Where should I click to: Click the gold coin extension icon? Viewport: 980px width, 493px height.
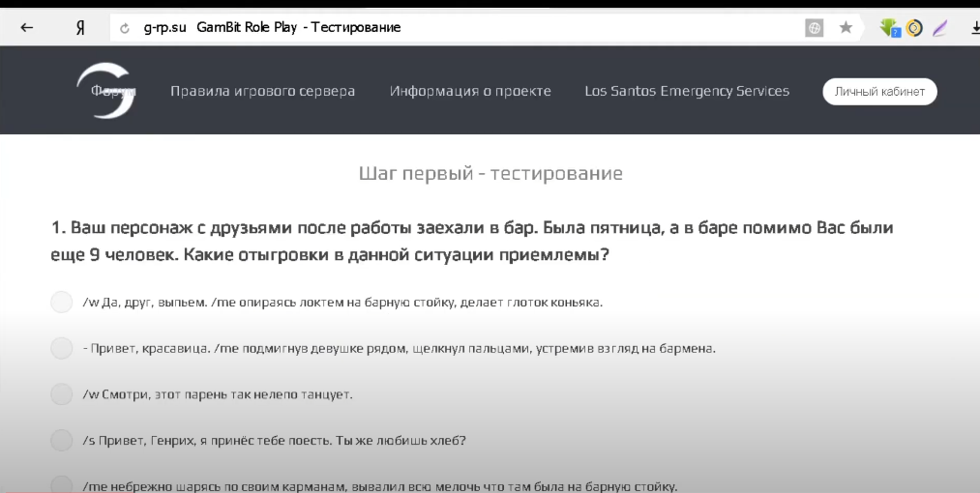point(914,28)
